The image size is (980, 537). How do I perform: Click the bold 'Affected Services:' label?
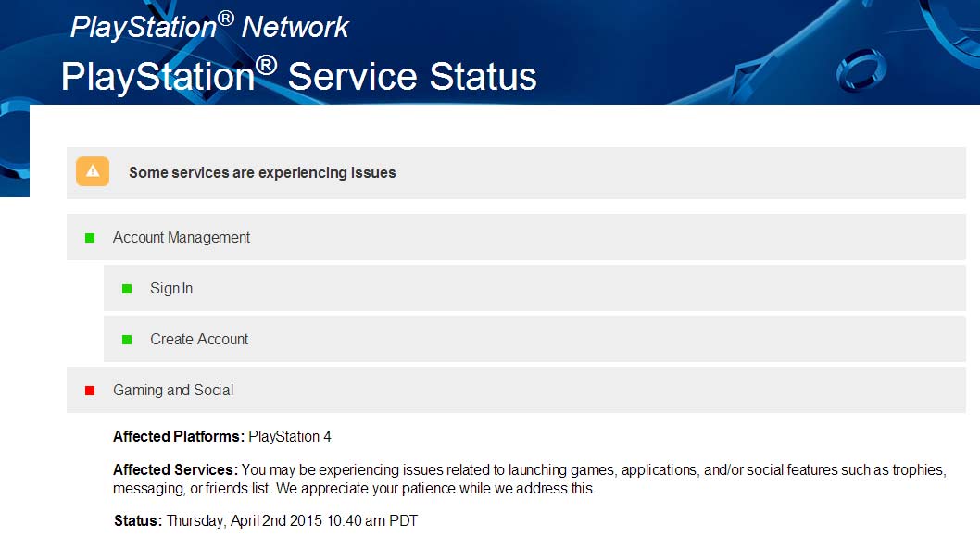coord(176,469)
